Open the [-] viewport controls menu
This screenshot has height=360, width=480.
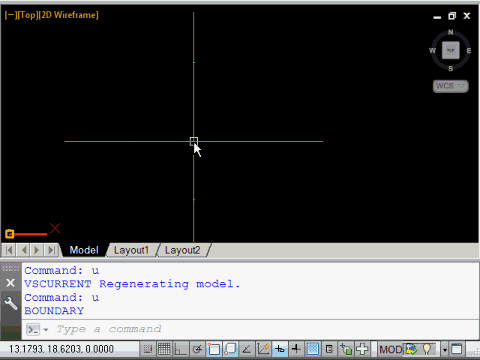[x=10, y=15]
